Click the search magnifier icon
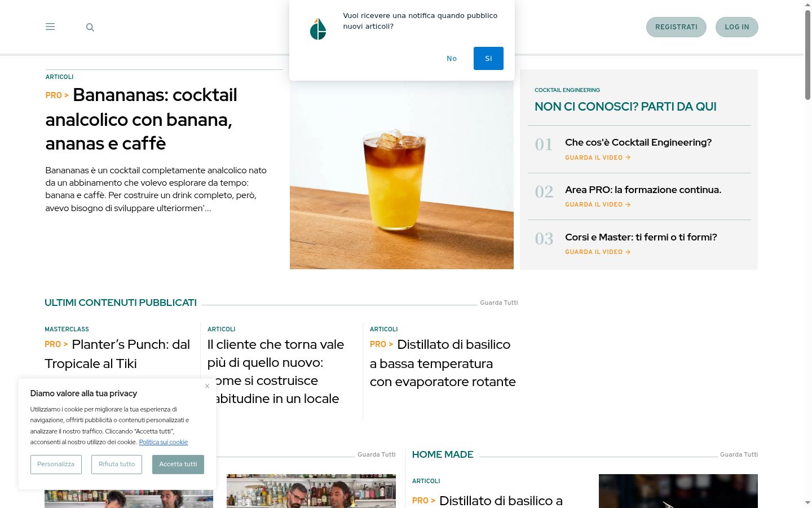 [x=90, y=27]
